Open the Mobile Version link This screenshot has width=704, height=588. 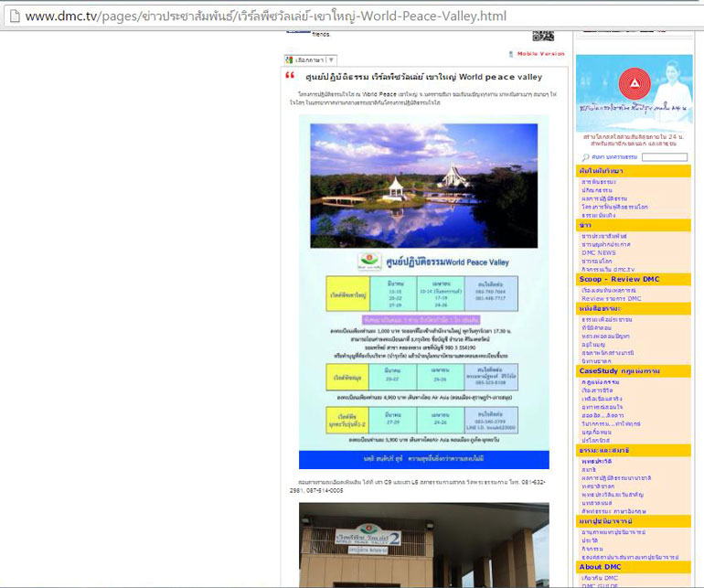540,54
